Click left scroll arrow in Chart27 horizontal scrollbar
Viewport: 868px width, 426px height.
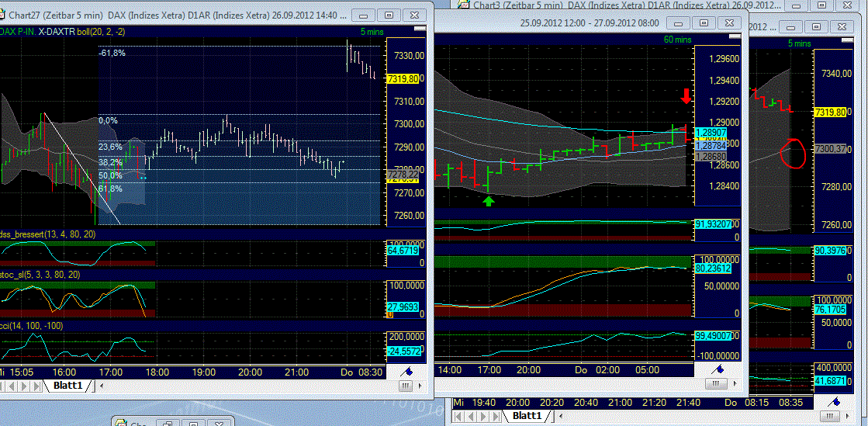click(x=102, y=385)
